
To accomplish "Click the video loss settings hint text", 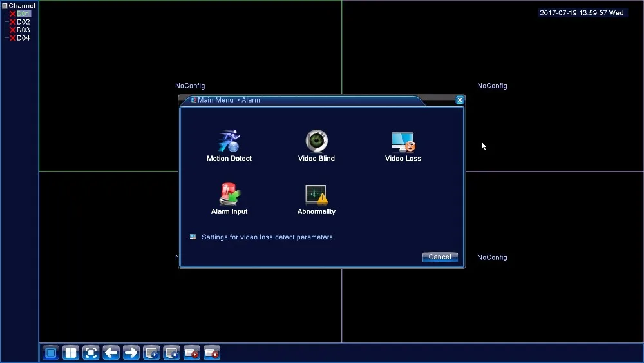I will (268, 237).
